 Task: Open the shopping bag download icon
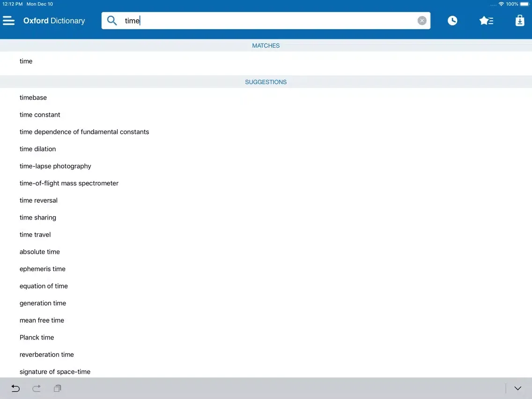(x=520, y=21)
